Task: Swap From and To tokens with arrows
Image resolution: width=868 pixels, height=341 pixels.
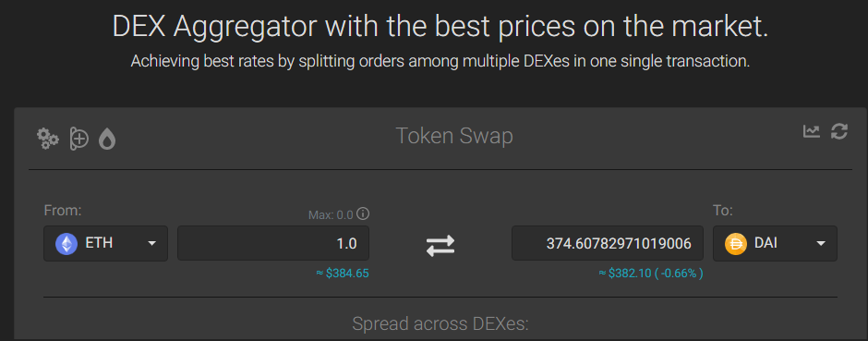Action: coord(440,245)
